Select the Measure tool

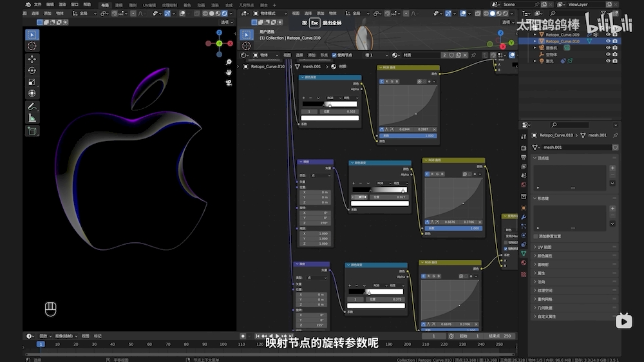pyautogui.click(x=32, y=119)
